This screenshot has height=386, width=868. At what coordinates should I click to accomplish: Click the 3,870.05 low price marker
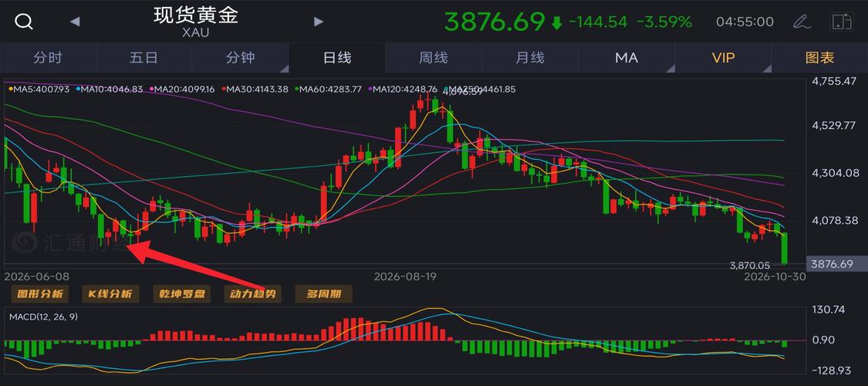[x=750, y=266]
